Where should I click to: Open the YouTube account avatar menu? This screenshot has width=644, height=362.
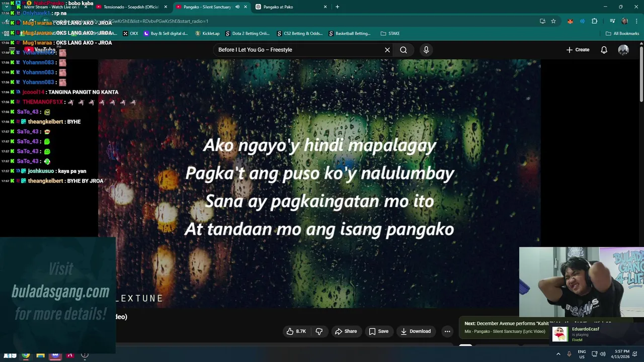[x=623, y=50]
